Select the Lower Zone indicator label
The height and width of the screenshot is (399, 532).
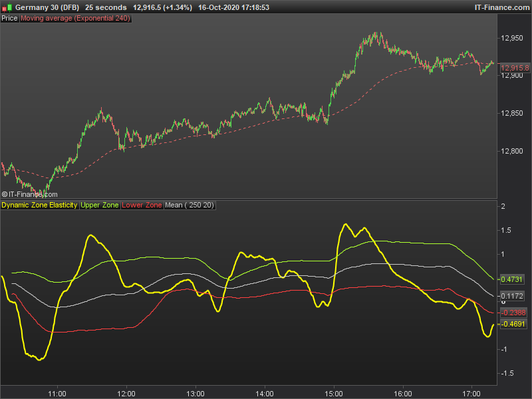(x=142, y=205)
